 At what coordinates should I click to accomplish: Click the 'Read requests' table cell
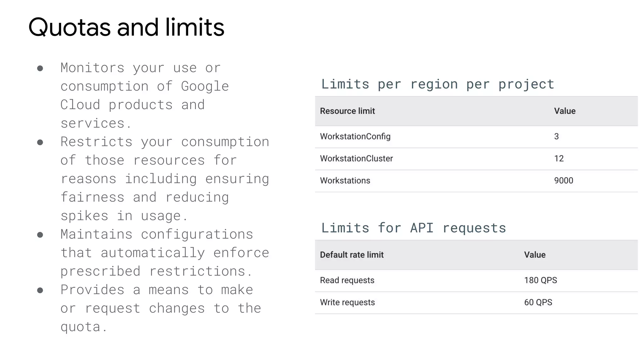347,280
